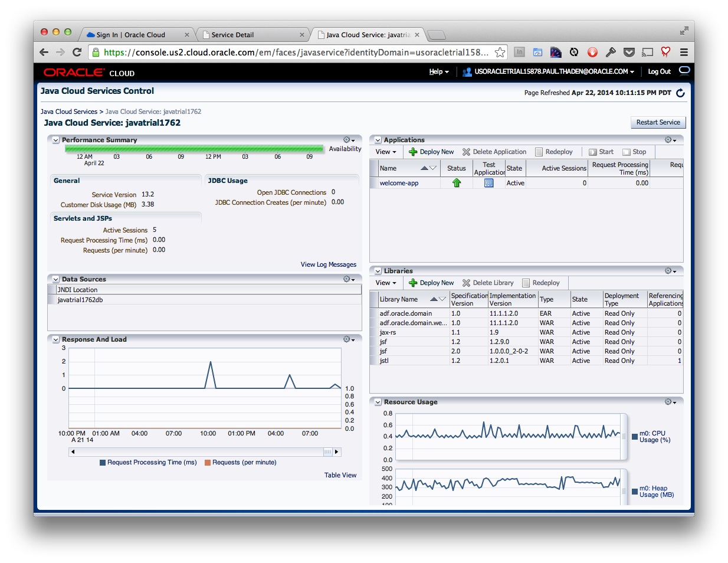
Task: Follow the Java Cloud Services breadcrumb link
Action: tap(69, 112)
